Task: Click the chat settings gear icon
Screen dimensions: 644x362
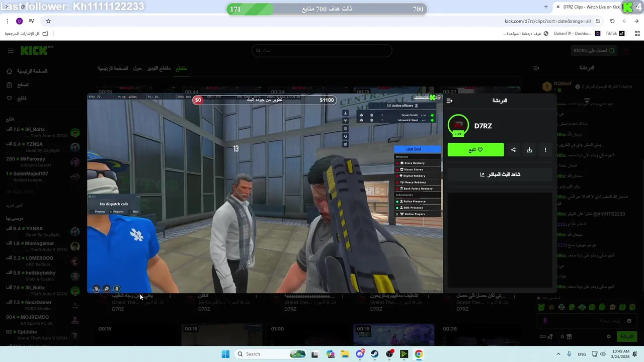Action: [x=609, y=336]
